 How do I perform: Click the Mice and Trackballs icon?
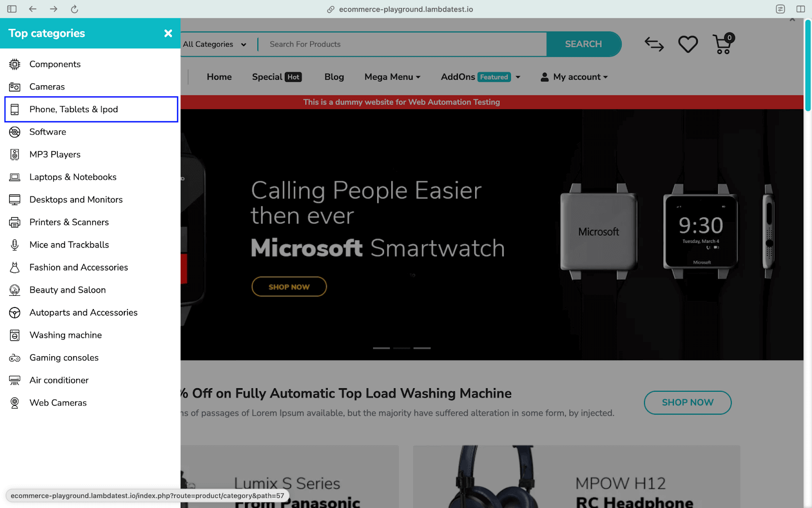point(15,245)
